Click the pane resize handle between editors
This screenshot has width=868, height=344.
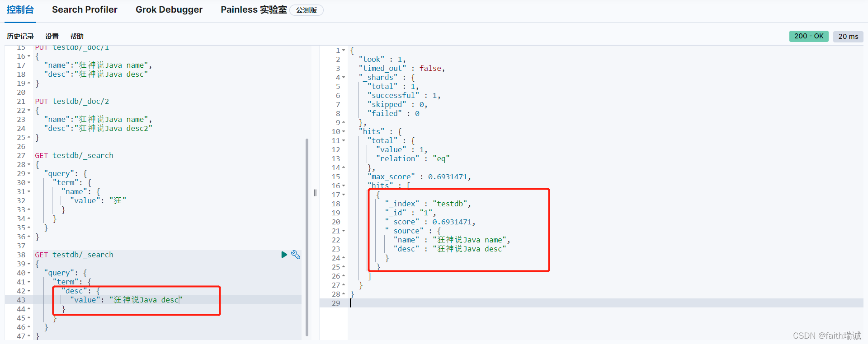315,193
